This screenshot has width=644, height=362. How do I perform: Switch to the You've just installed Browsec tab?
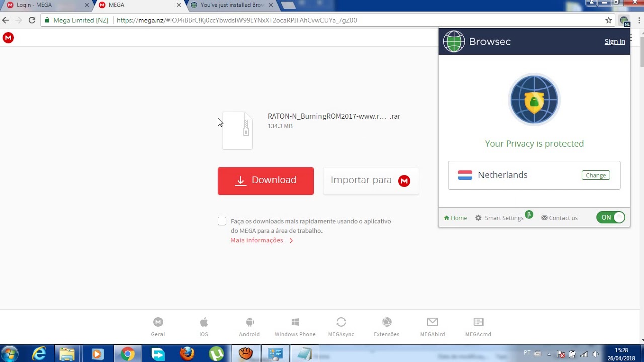tap(231, 5)
